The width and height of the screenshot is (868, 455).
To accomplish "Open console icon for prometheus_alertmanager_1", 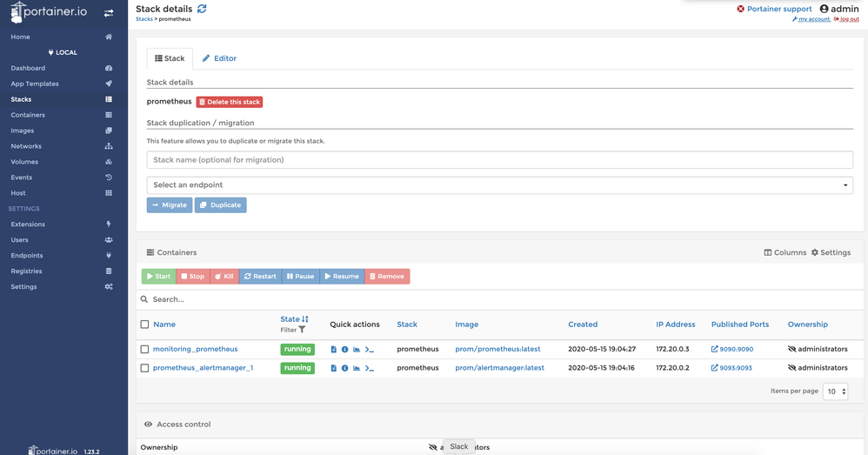I will [x=370, y=368].
